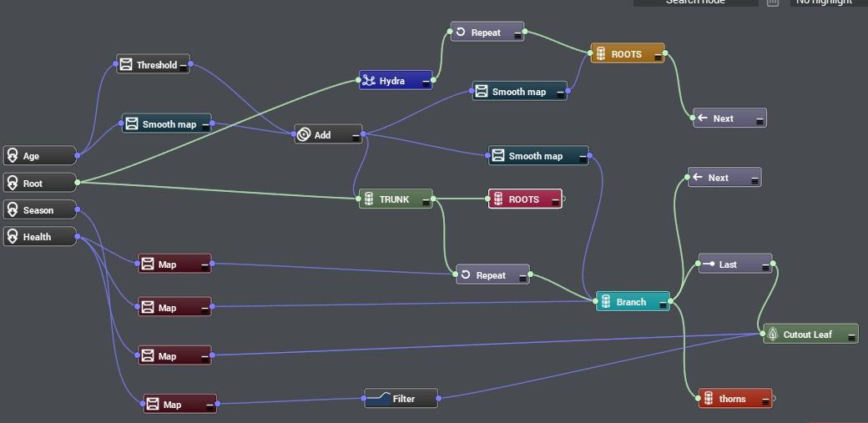Collapse the Cutout Leaf node
868x423 pixels.
(851, 337)
